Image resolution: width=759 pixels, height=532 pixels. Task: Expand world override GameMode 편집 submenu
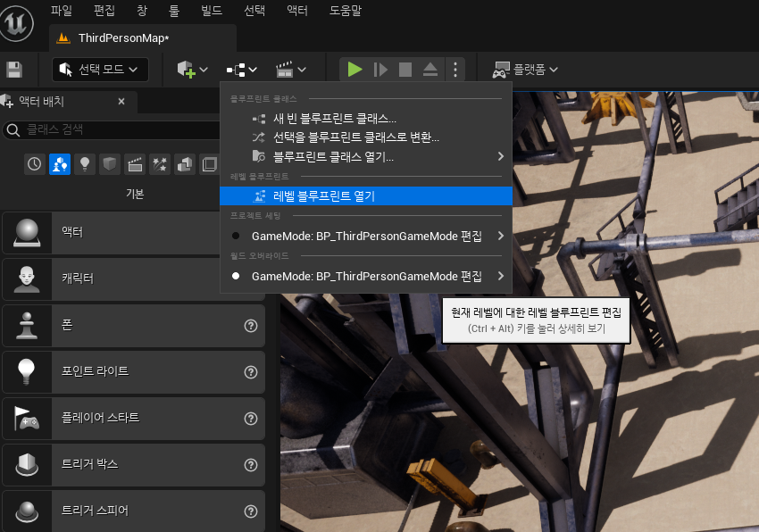pos(366,276)
